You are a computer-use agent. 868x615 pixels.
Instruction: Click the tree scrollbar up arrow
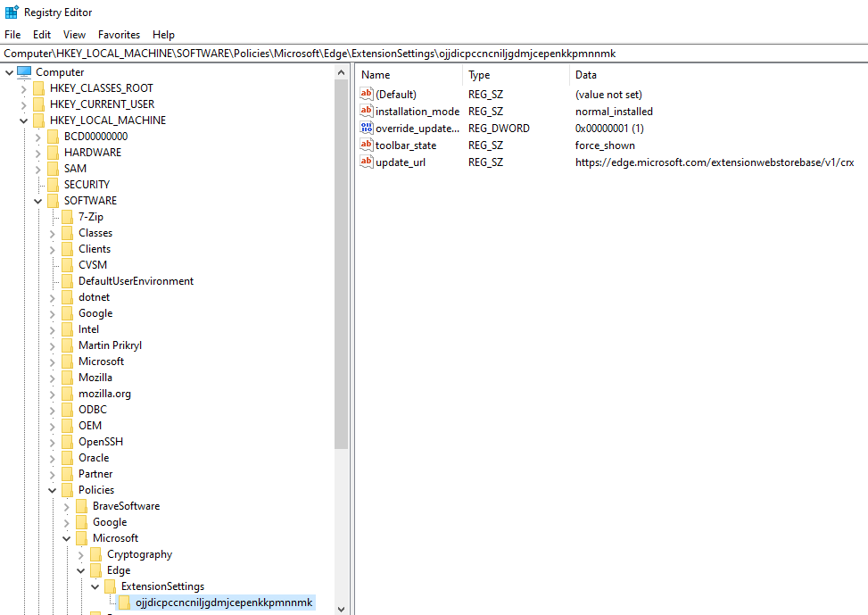[341, 72]
